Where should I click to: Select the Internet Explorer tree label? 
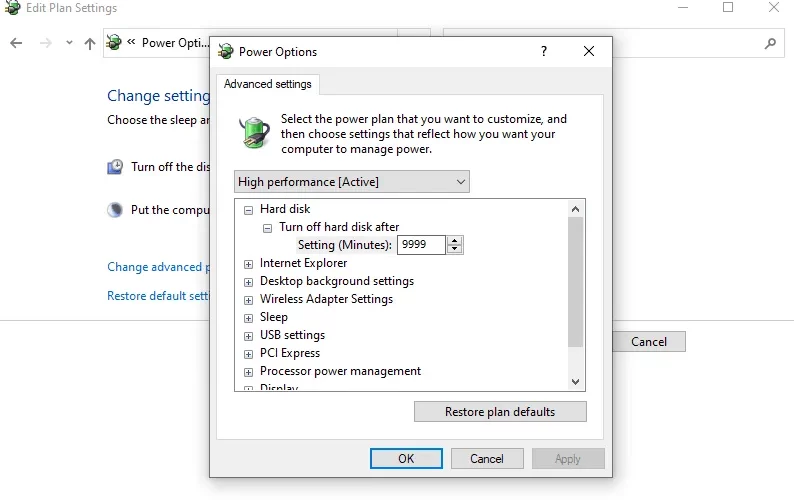point(303,263)
